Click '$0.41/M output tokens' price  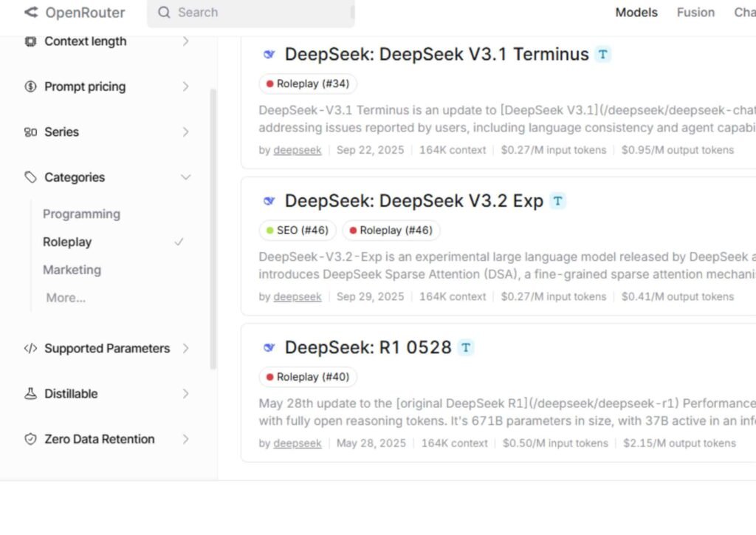678,296
